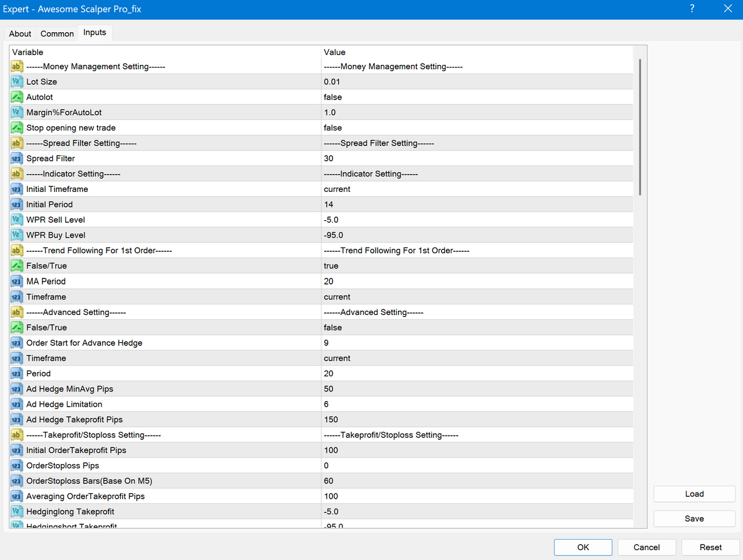
Task: Open Advanced Setting Timeframe value dropdown
Action: 337,358
